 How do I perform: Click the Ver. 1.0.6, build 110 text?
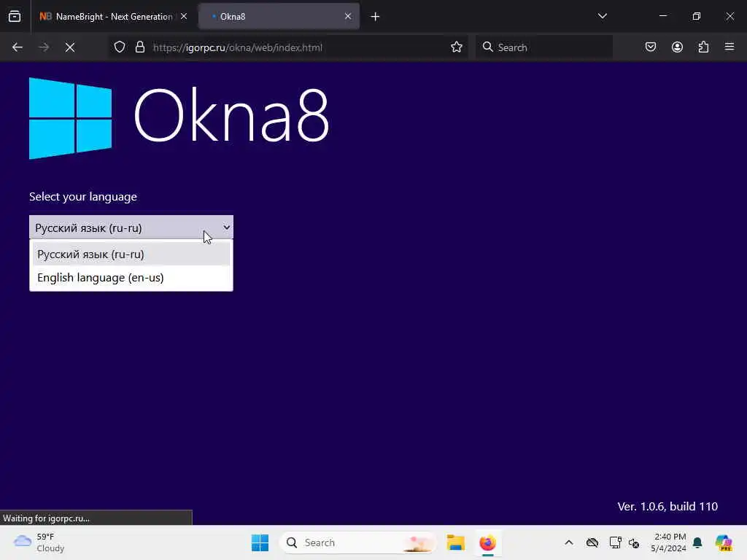pos(667,506)
